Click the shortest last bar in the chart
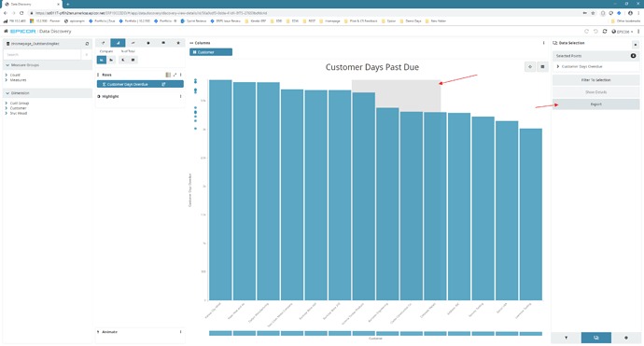The height and width of the screenshot is (346, 644). pos(531,215)
